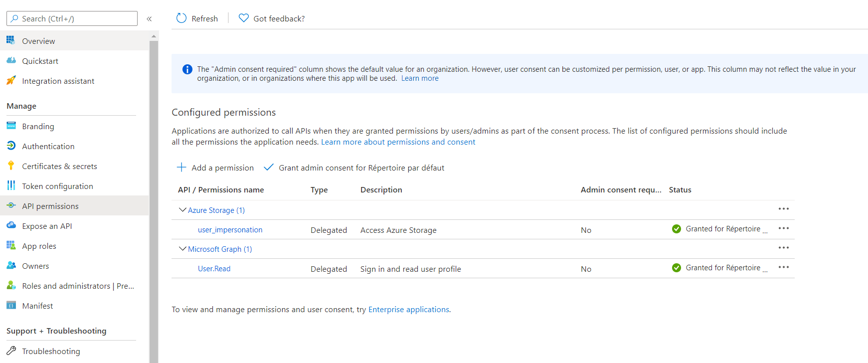
Task: Click the Integration assistant rocket icon
Action: [11, 80]
